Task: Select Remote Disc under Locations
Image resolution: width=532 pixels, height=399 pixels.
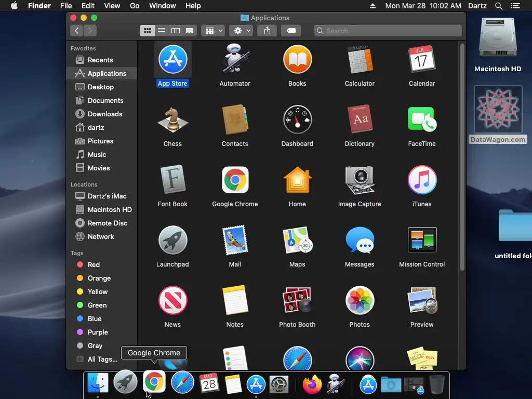Action: tap(101, 223)
